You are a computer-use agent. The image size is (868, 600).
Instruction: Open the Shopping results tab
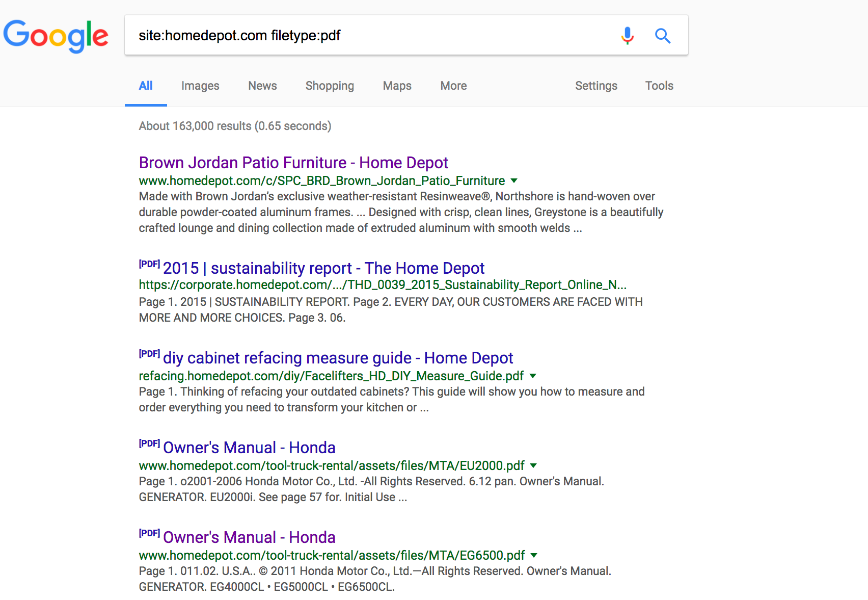click(330, 86)
